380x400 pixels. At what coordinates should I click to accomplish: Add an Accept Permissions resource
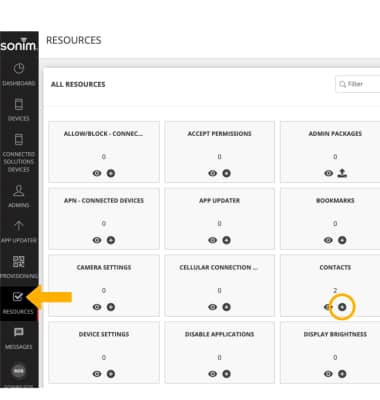click(226, 173)
